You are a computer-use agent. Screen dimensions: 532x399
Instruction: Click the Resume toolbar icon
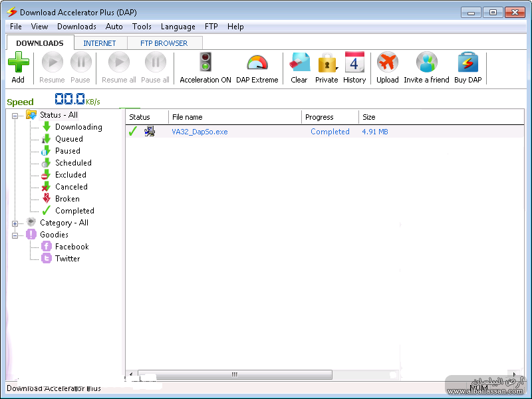(x=53, y=63)
